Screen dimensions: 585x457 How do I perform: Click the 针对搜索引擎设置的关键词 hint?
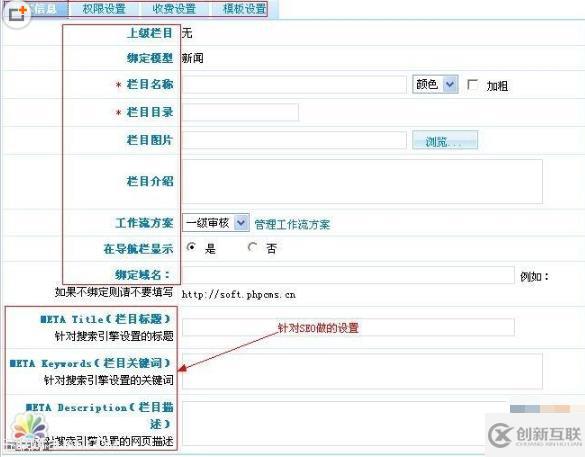click(109, 380)
